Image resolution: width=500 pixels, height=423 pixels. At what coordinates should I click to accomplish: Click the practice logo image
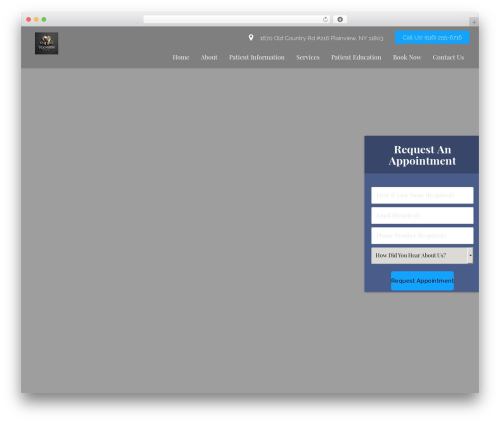tap(46, 43)
